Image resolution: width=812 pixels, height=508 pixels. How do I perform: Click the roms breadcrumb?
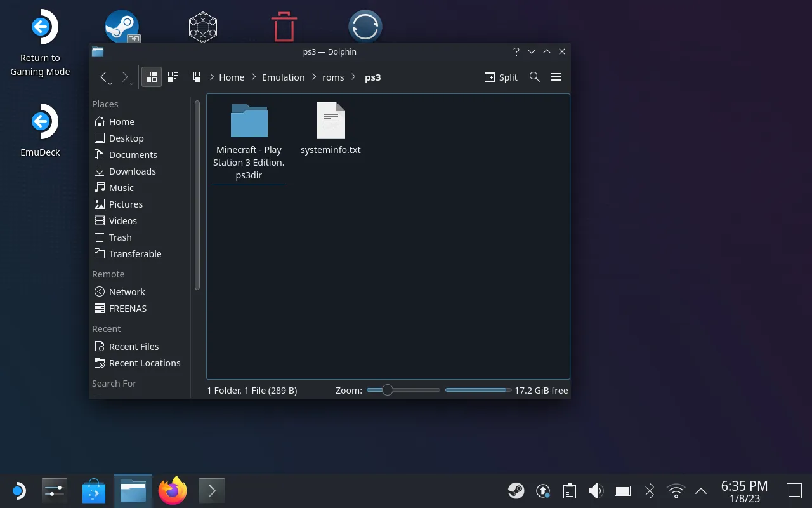tap(333, 77)
